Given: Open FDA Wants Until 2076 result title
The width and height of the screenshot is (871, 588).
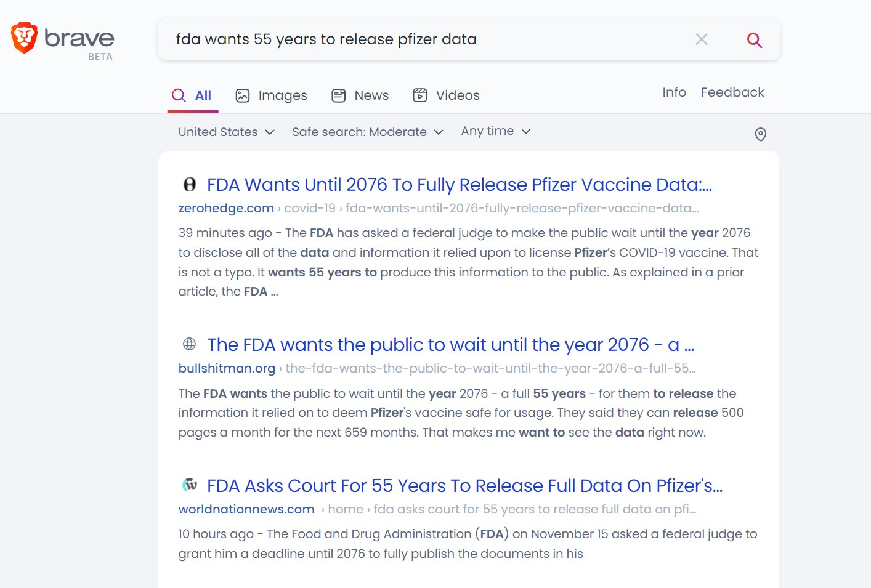Looking at the screenshot, I should click(460, 185).
